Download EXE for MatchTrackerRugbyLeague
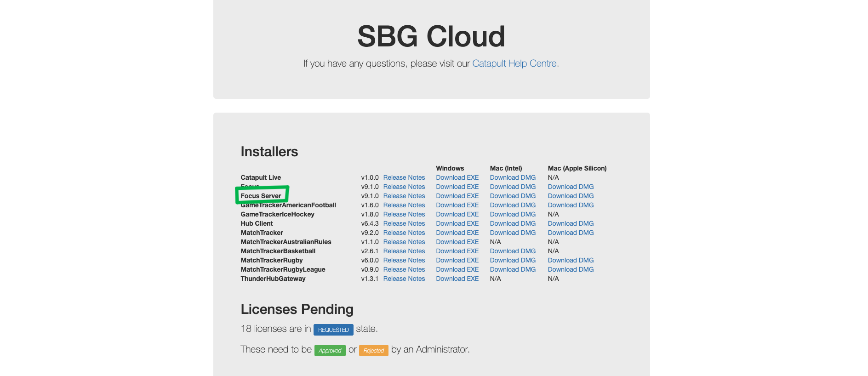 (457, 269)
